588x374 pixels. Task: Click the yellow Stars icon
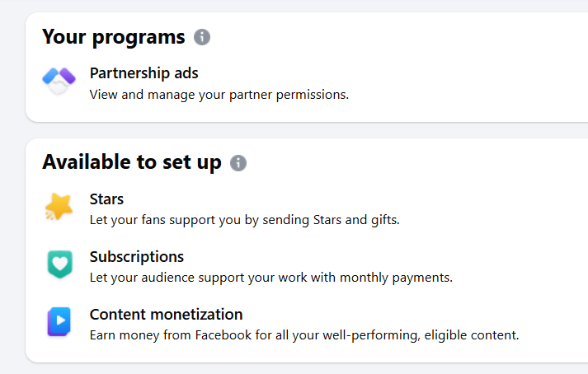tap(59, 208)
